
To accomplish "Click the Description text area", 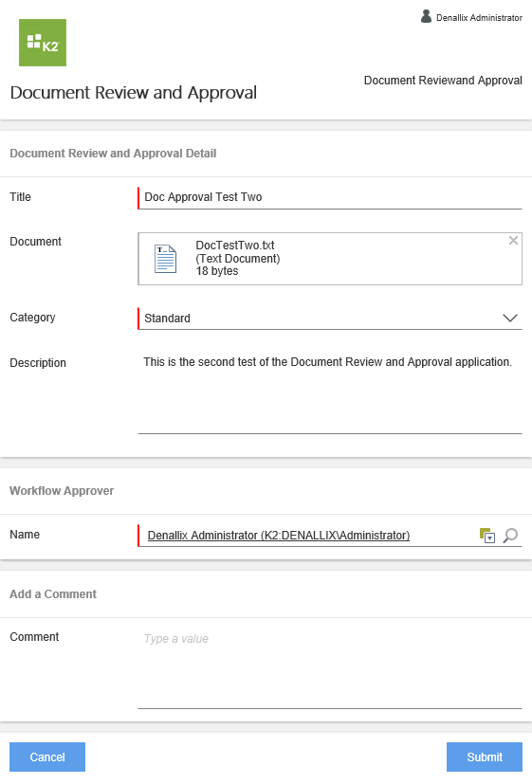I will tap(330, 392).
